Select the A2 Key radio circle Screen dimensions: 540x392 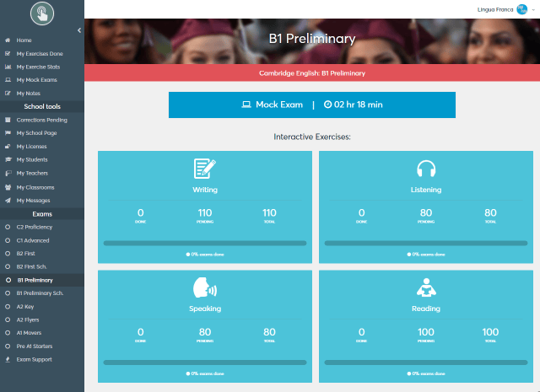[x=8, y=307]
